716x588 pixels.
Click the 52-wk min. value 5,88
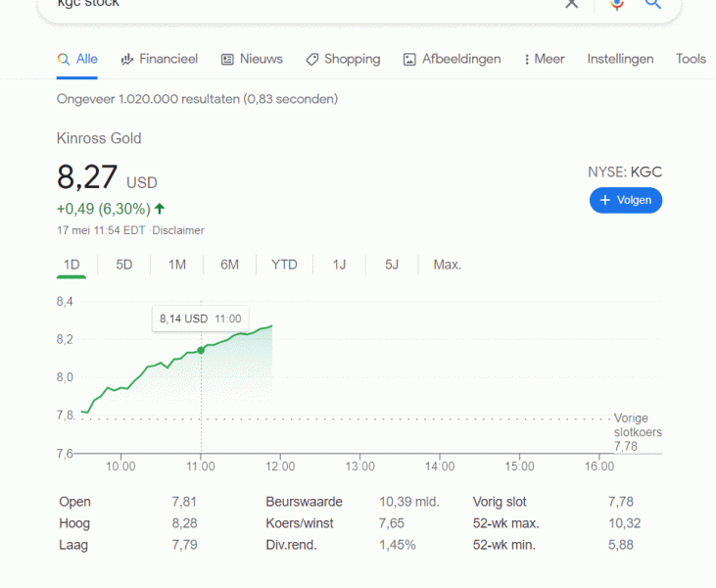point(621,545)
